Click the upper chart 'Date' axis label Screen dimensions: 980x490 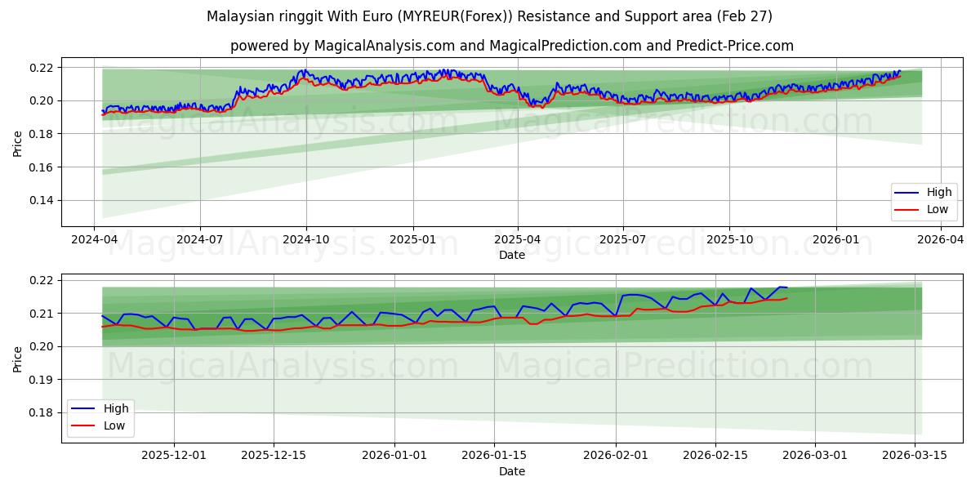(512, 255)
